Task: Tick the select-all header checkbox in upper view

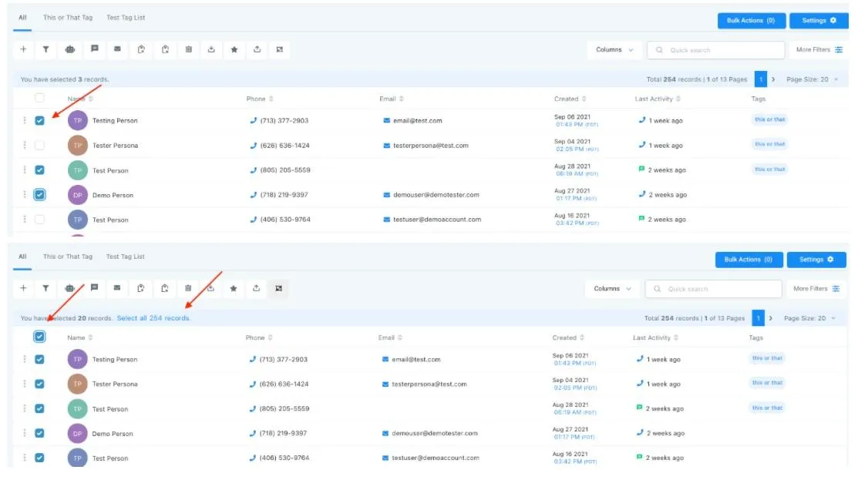Action: [39, 99]
